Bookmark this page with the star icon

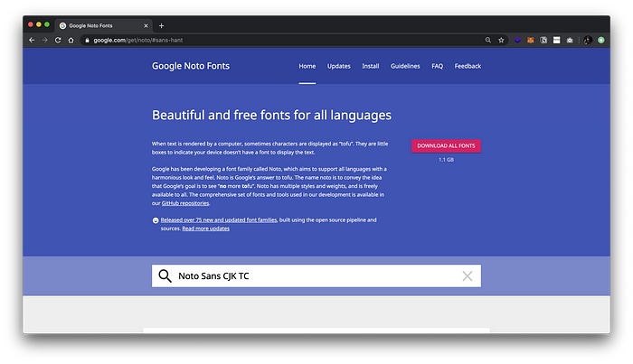[x=501, y=40]
